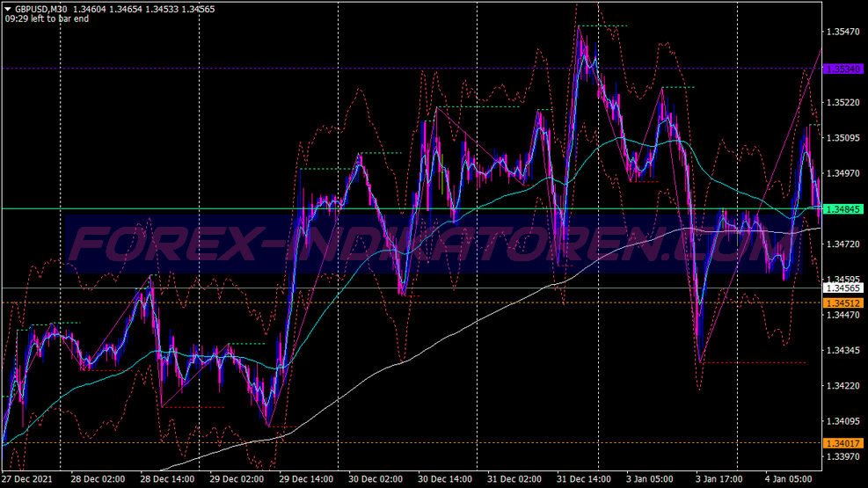868x488 pixels.
Task: Click the 1.35220 price scale value
Action: (x=843, y=103)
